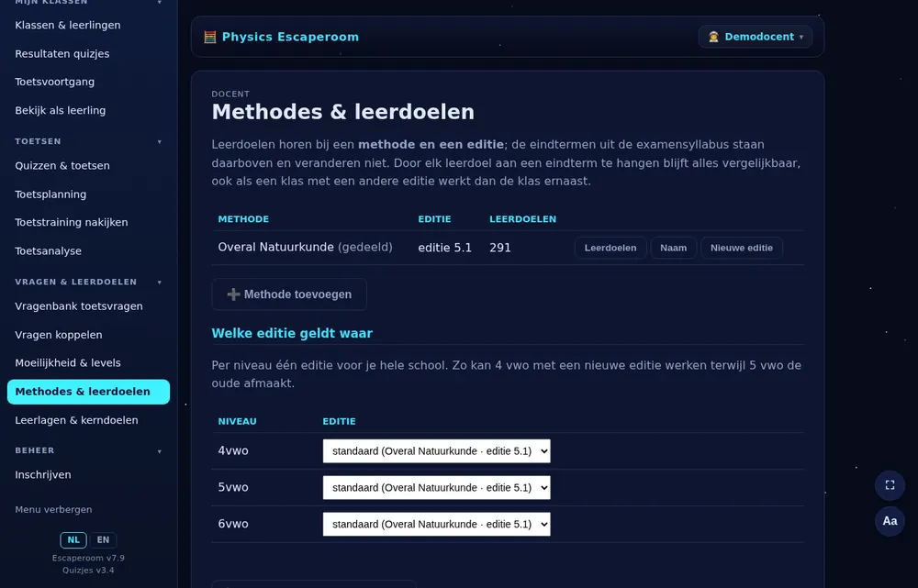The width and height of the screenshot is (918, 588).
Task: Switch language to NL
Action: pyautogui.click(x=73, y=539)
